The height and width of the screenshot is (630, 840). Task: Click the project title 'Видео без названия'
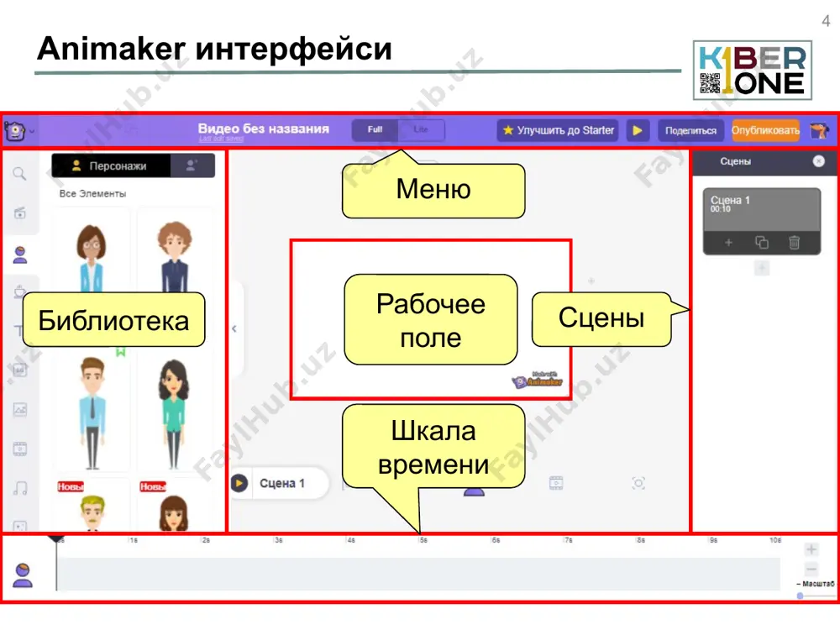tap(264, 129)
